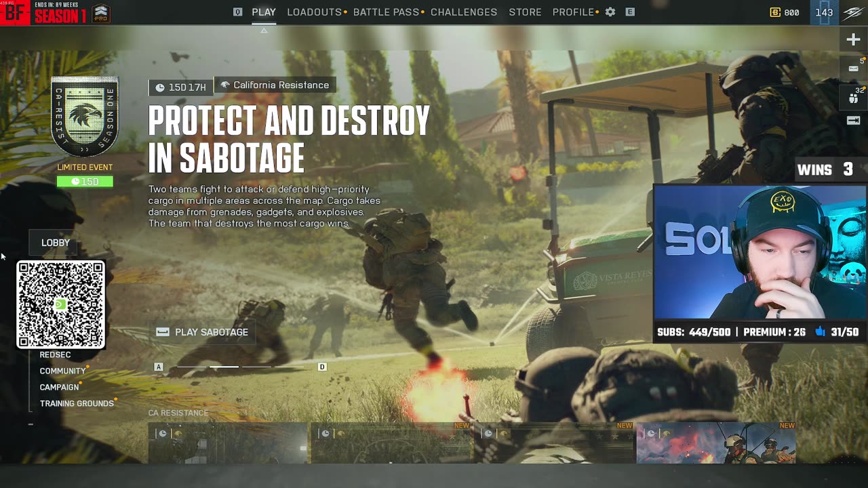Screen dimensions: 868x488
Task: Select the level 143 rank badge
Action: click(x=824, y=12)
